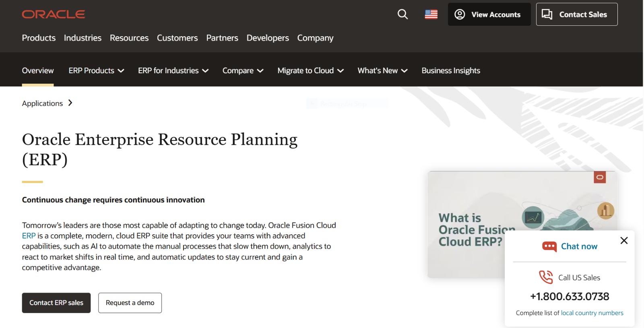
Task: Expand the ERP for Industries dropdown
Action: coord(173,70)
